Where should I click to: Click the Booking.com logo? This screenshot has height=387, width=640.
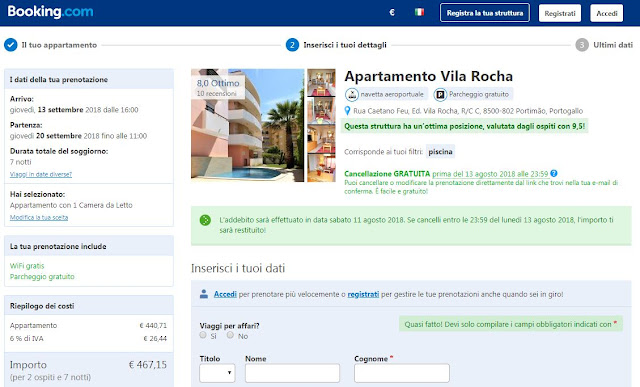50,12
